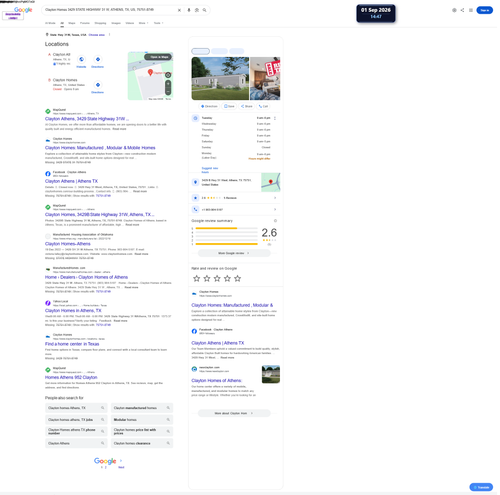Zoom out on the map preview
Image resolution: width=500 pixels, height=495 pixels.
click(168, 91)
